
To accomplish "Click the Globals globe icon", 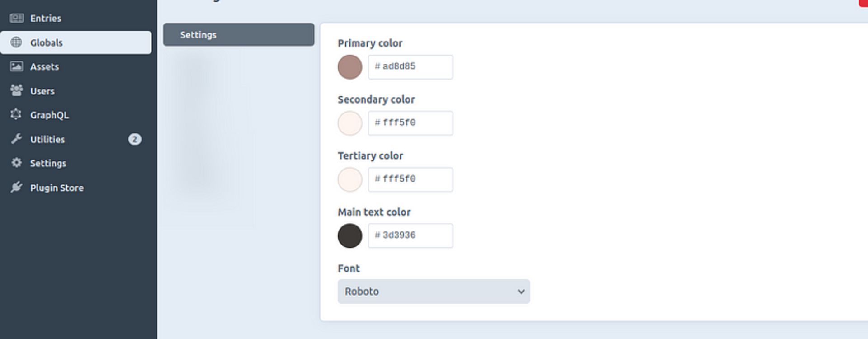I will pos(16,42).
